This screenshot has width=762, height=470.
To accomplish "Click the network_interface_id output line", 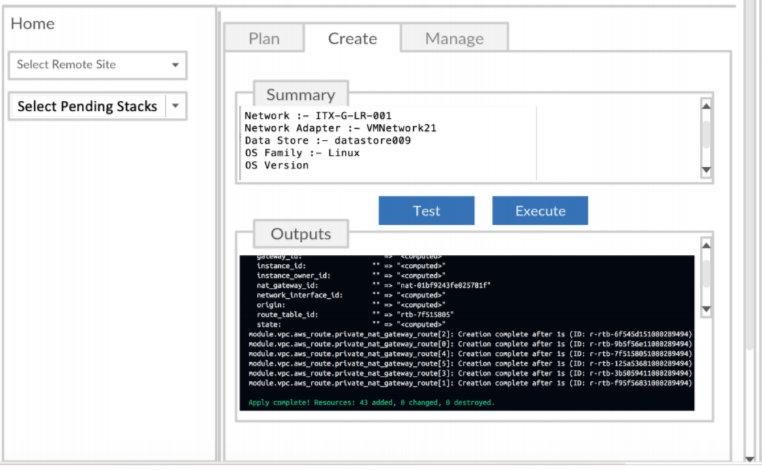I will coord(351,295).
